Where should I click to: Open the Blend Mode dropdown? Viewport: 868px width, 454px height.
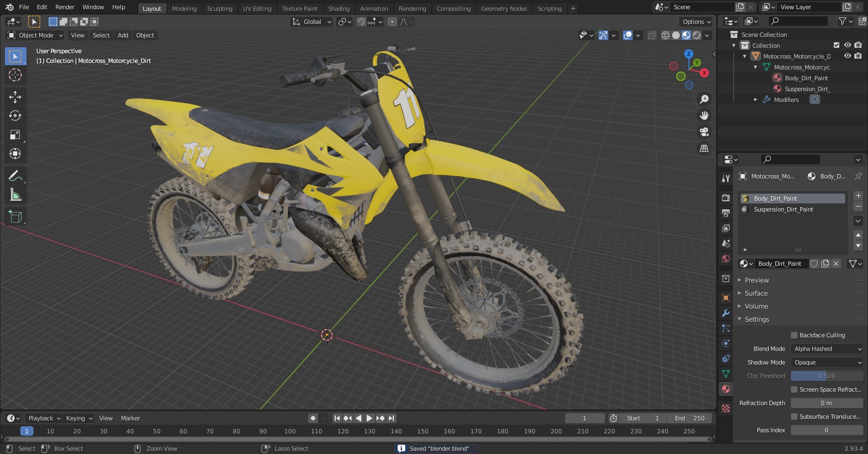[x=827, y=349]
